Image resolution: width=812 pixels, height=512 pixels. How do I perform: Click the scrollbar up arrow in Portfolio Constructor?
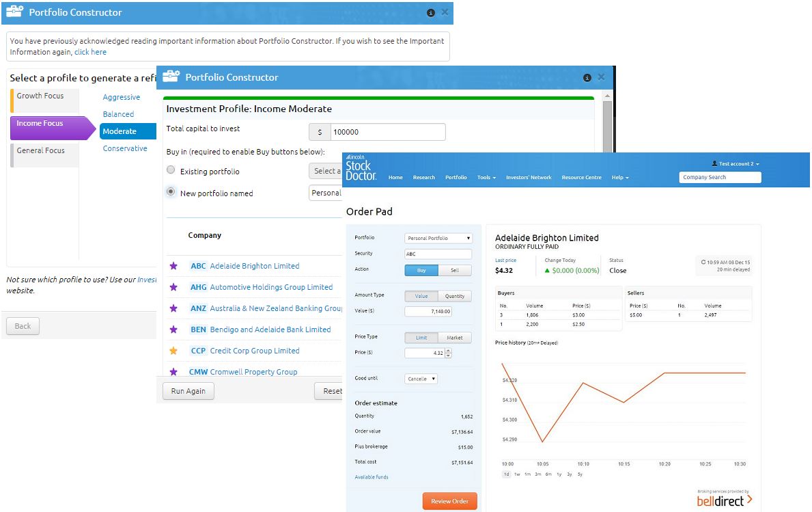point(607,96)
